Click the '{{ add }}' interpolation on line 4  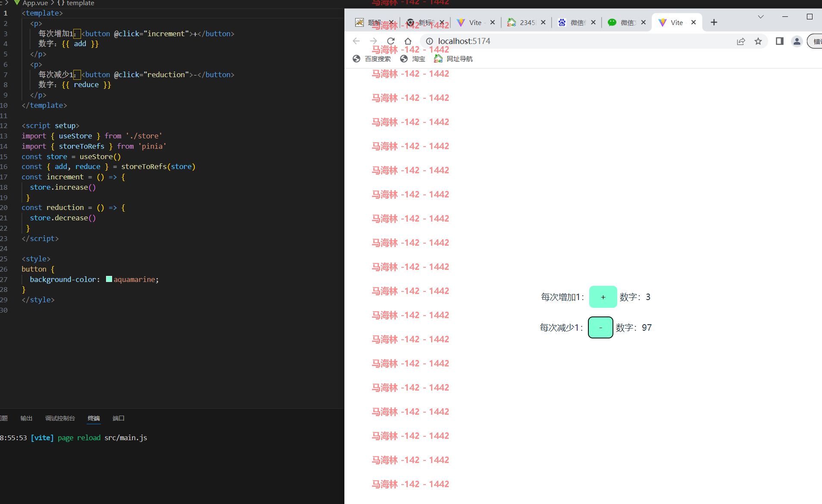pyautogui.click(x=80, y=44)
